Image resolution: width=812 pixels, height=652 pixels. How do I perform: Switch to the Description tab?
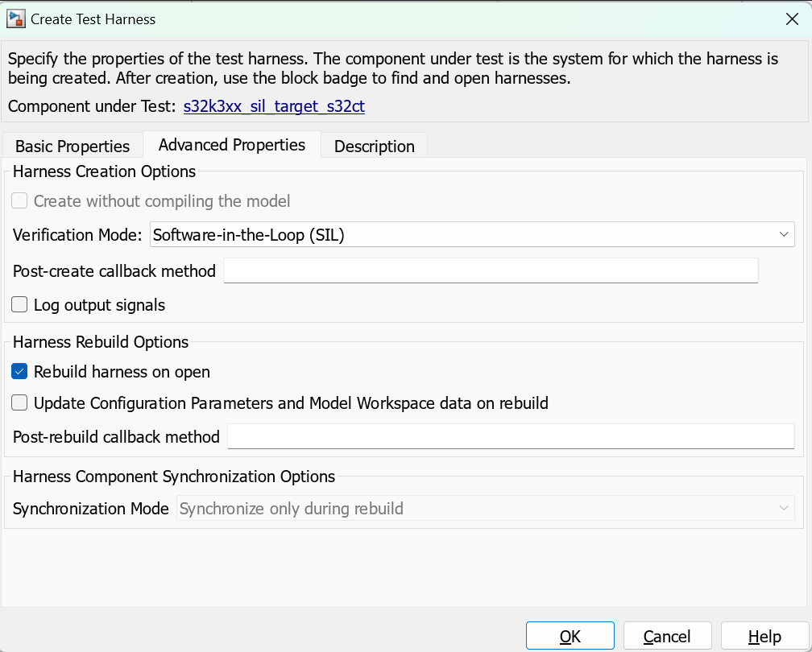[374, 146]
